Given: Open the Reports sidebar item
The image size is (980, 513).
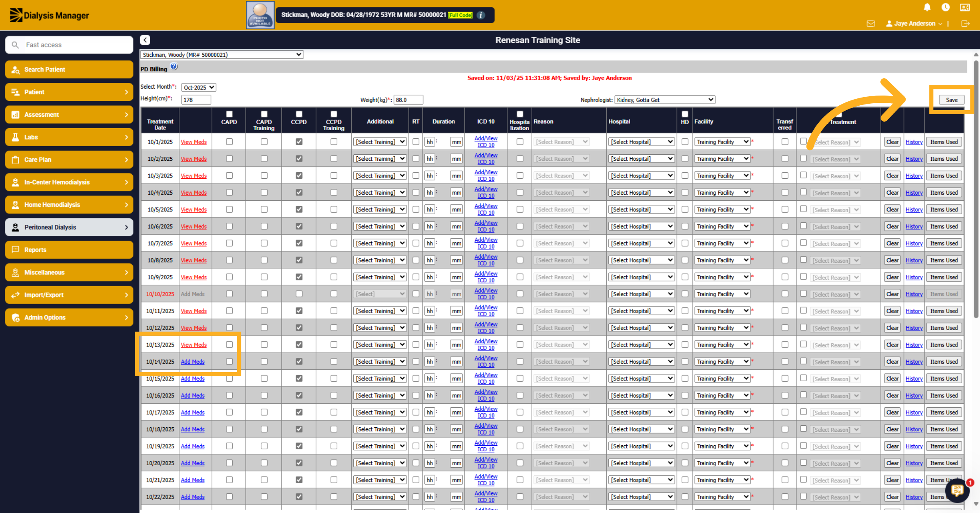Looking at the screenshot, I should (x=69, y=250).
